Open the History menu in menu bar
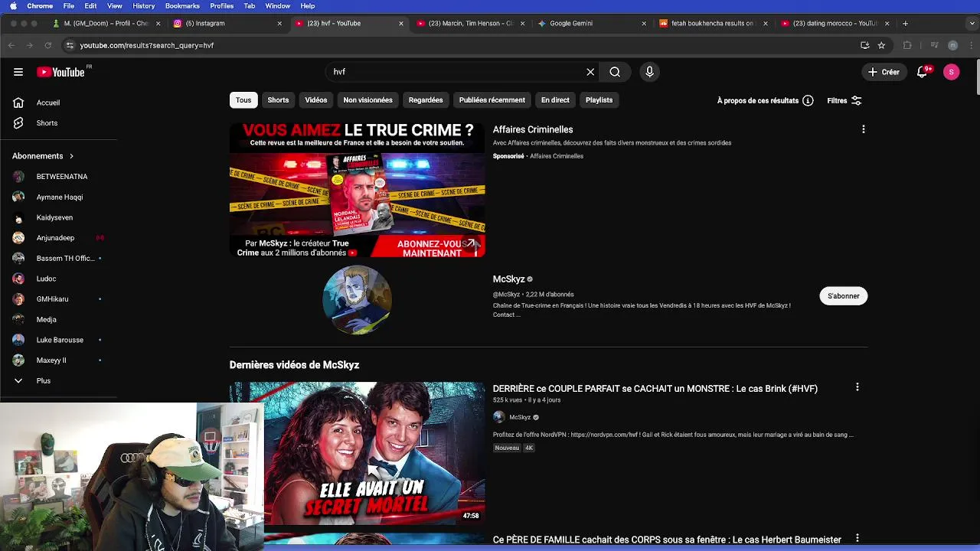Image resolution: width=980 pixels, height=551 pixels. point(144,6)
